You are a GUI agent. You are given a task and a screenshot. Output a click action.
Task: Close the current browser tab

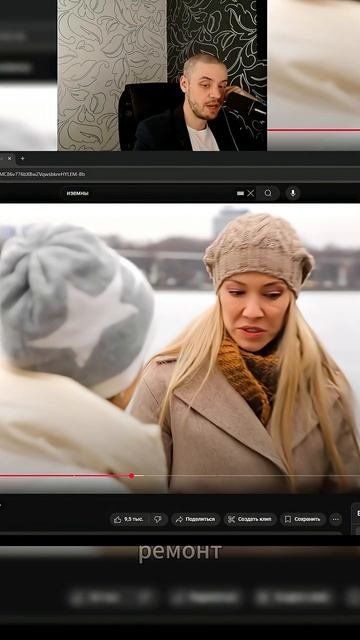[10, 158]
